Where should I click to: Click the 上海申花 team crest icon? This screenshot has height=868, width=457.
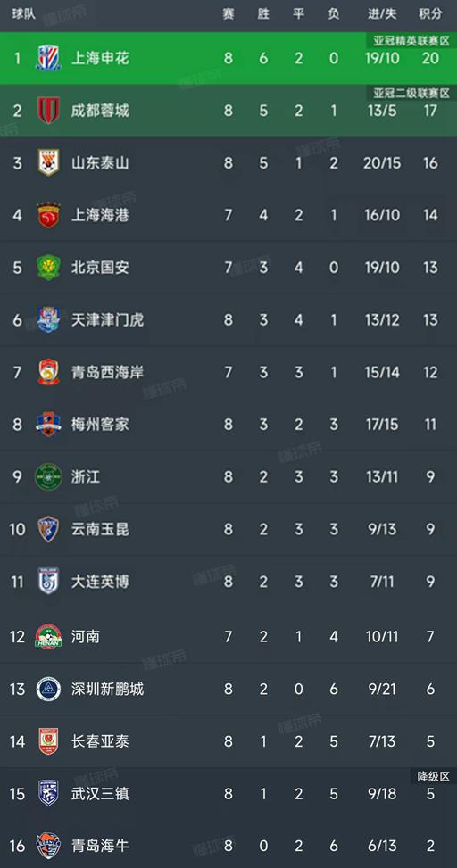point(48,58)
